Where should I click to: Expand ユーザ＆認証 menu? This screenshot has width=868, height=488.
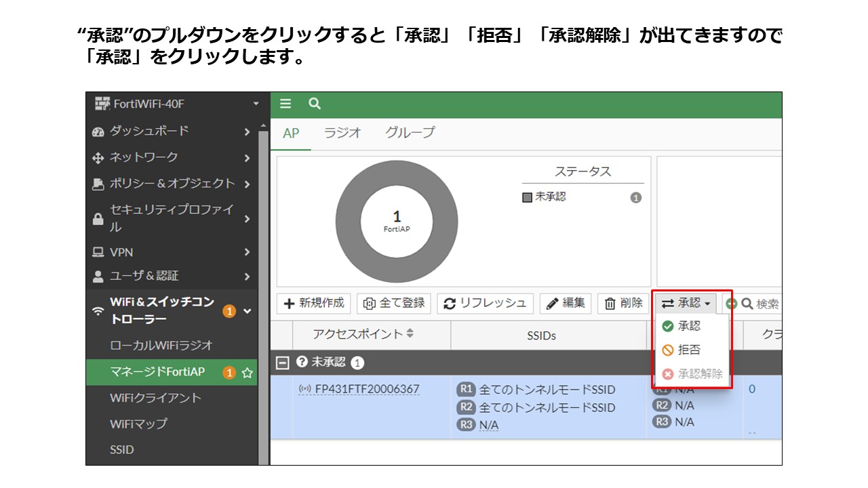coord(172,276)
